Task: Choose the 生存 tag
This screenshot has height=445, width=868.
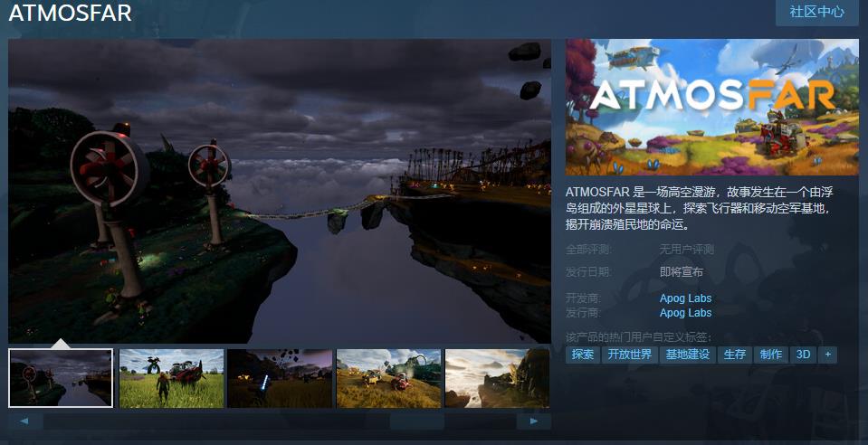Action: (x=734, y=355)
